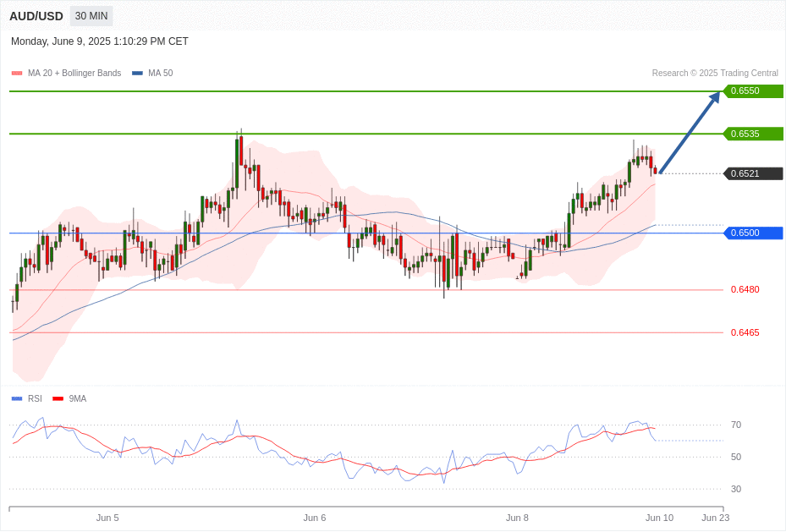Image resolution: width=786 pixels, height=532 pixels.
Task: Click the Jun 10 date axis label
Action: click(x=660, y=518)
